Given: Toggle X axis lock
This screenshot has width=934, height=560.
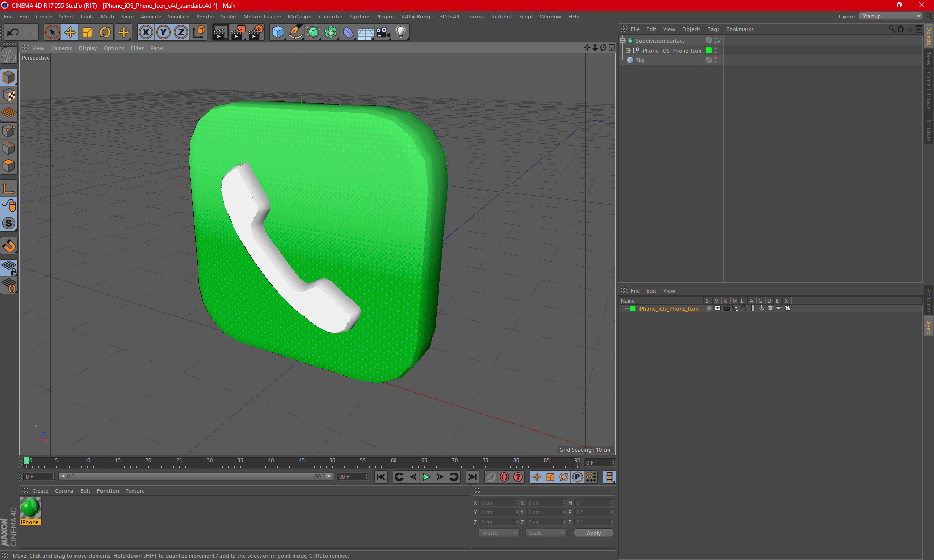Looking at the screenshot, I should 145,33.
